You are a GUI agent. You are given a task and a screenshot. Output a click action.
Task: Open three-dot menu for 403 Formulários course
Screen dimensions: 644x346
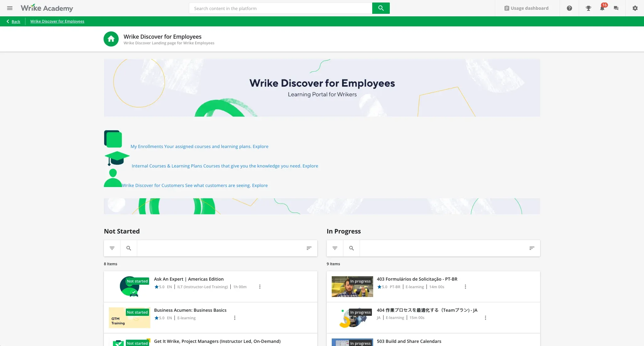coord(465,287)
